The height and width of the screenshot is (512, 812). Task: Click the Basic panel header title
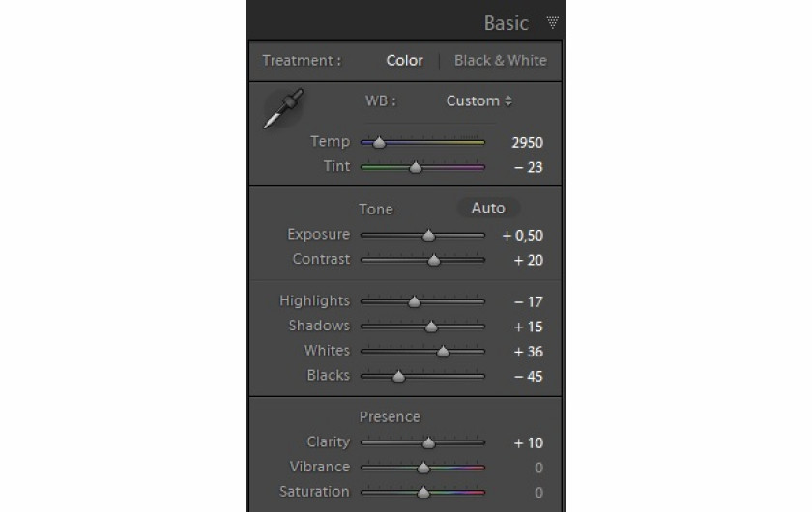[506, 23]
